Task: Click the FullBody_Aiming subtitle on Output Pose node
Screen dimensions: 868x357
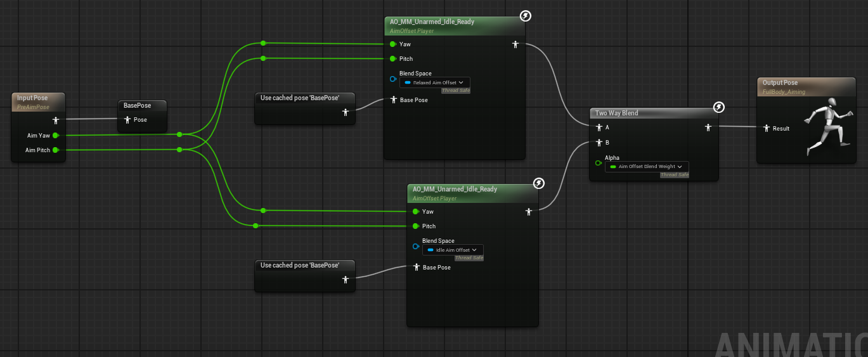Action: coord(784,92)
